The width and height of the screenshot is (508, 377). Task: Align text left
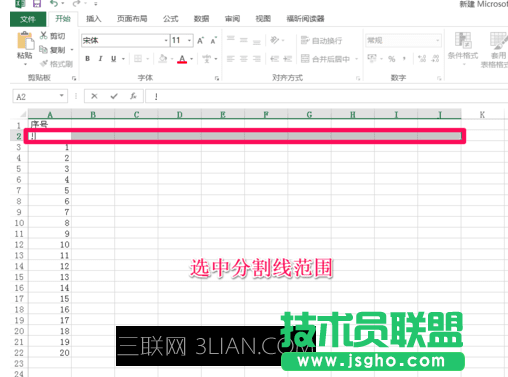(231, 59)
